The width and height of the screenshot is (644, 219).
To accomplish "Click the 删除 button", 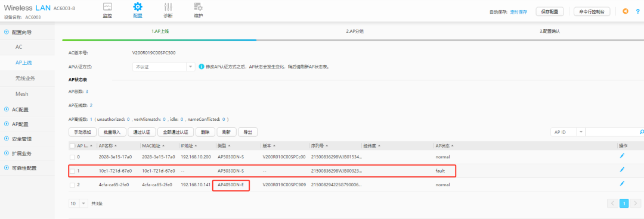I will click(205, 132).
